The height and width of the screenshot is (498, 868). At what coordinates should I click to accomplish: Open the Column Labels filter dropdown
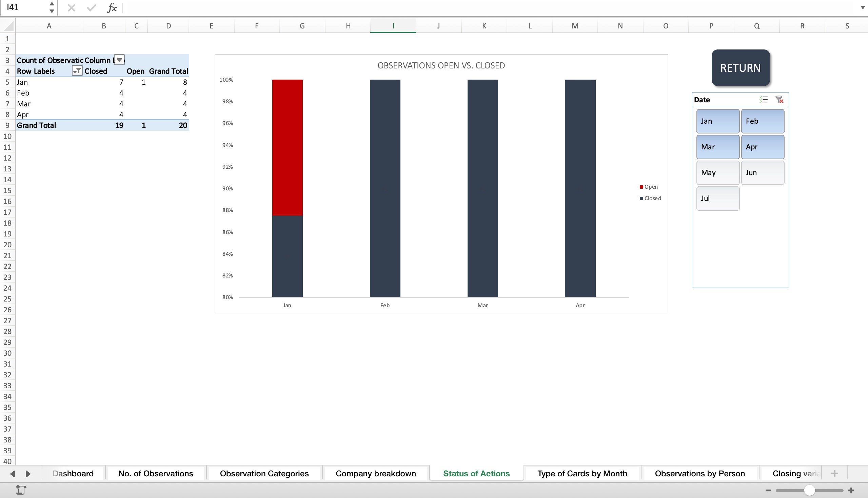[x=119, y=60]
